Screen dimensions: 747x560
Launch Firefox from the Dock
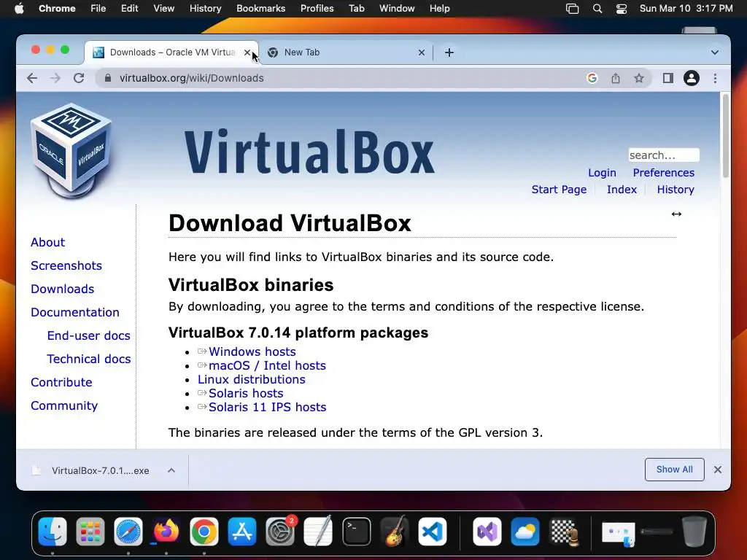pos(166,532)
